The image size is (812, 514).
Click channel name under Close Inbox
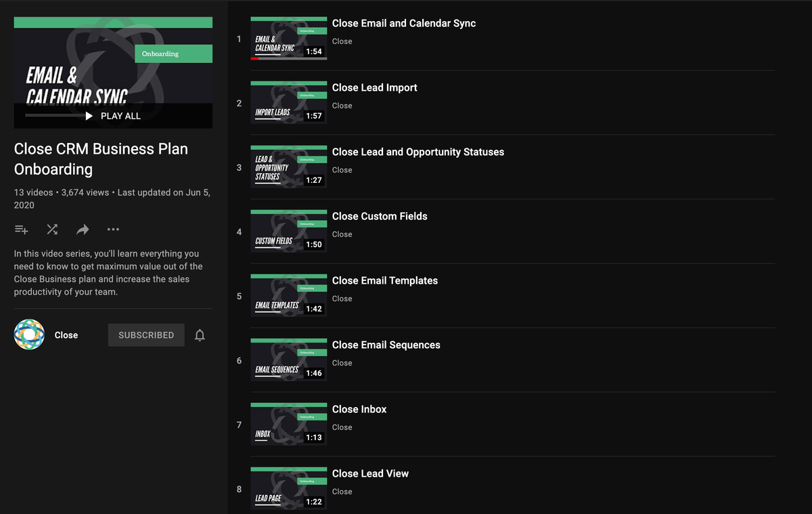(342, 427)
